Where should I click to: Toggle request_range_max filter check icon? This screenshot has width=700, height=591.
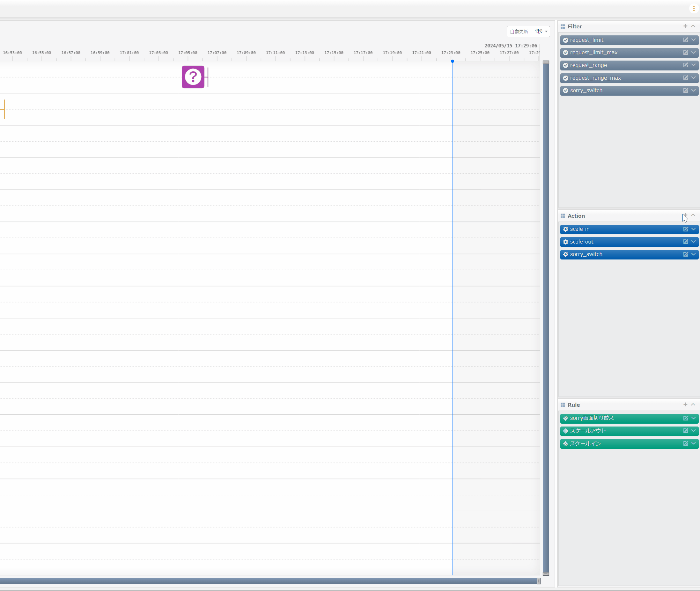point(566,78)
